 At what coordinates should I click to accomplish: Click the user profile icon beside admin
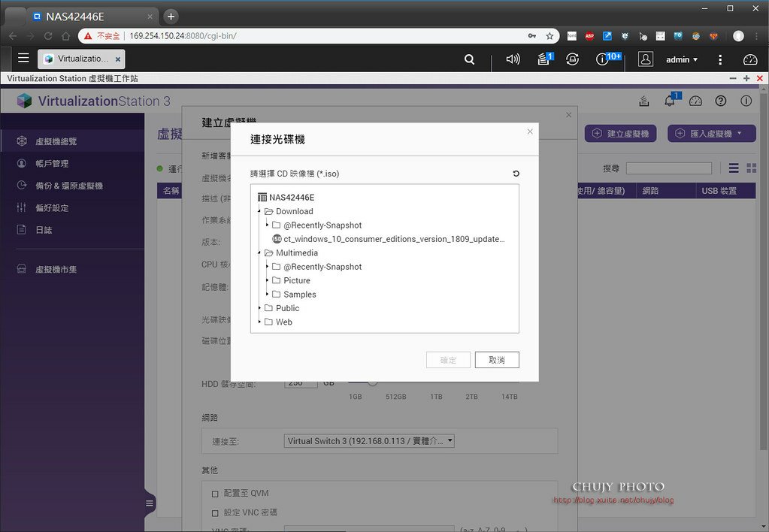point(646,59)
